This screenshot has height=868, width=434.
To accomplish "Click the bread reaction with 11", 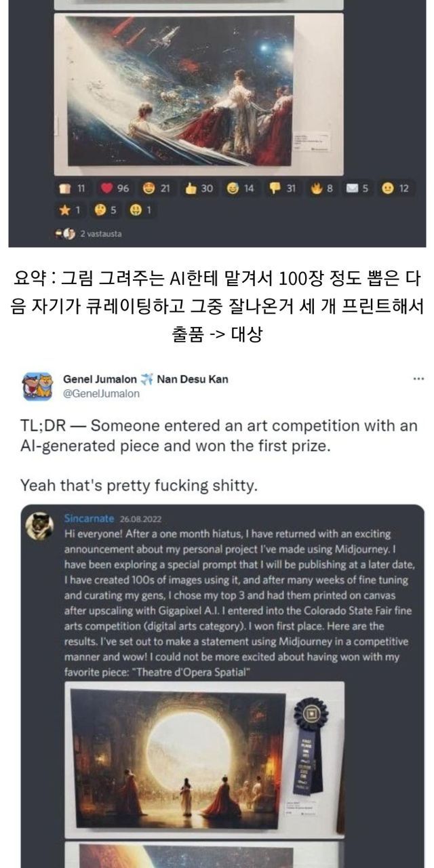I will click(x=70, y=189).
